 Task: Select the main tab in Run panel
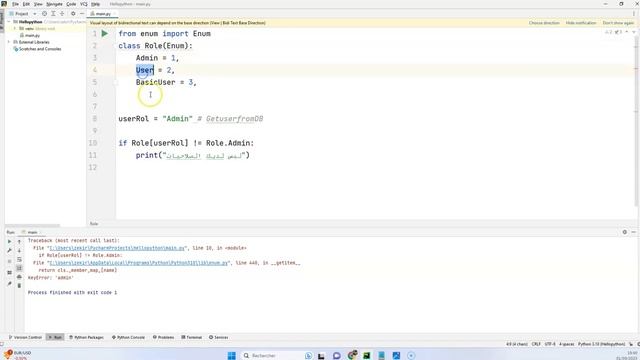point(31,232)
